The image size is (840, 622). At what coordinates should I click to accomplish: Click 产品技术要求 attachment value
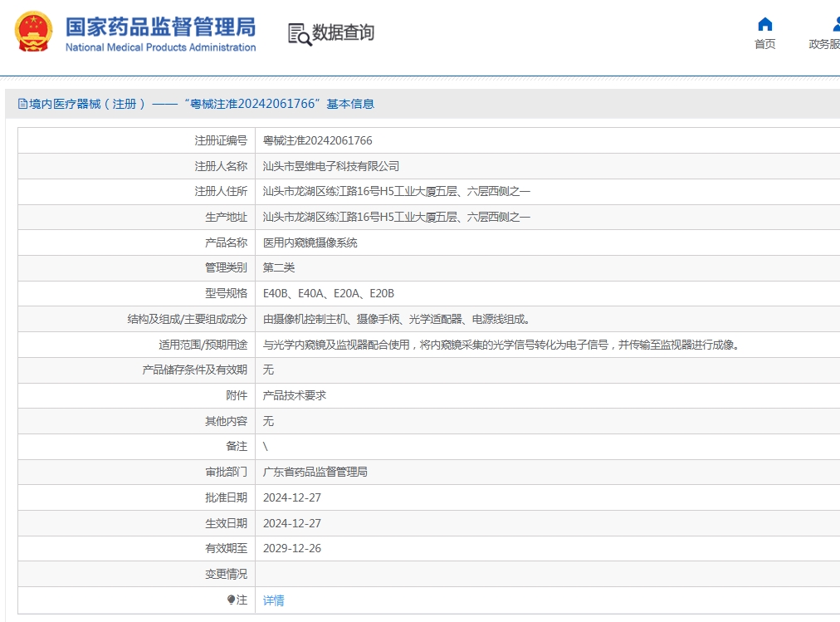point(294,395)
